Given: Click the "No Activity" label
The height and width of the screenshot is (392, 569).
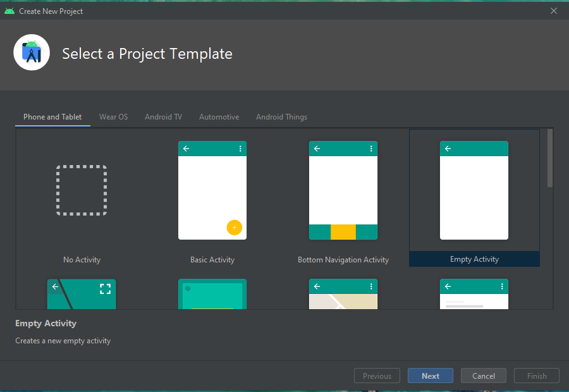Looking at the screenshot, I should 82,259.
